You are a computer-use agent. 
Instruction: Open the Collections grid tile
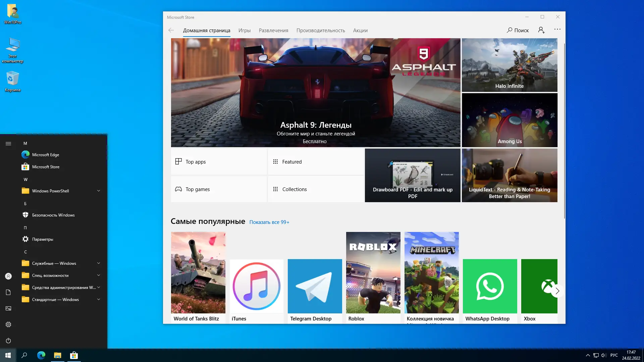[315, 189]
